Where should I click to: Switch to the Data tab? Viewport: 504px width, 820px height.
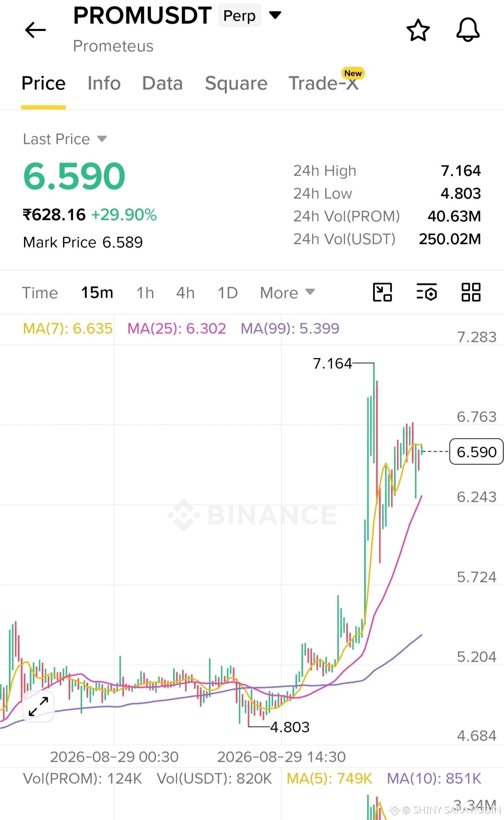(x=162, y=83)
